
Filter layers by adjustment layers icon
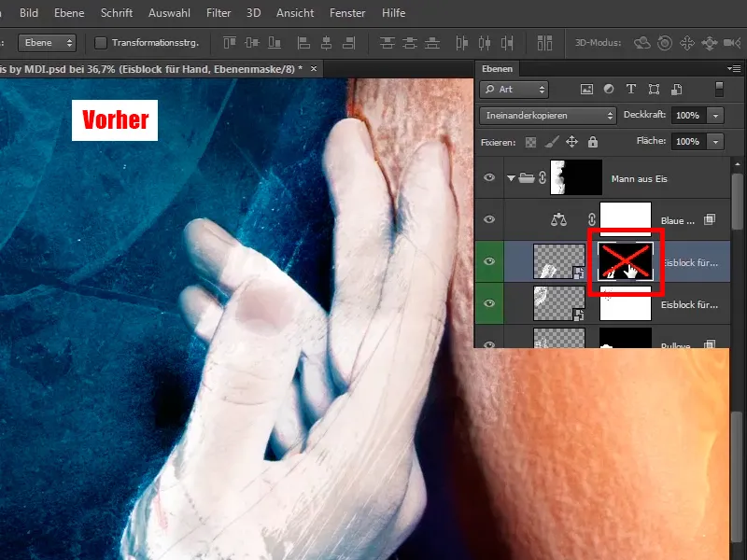point(609,89)
